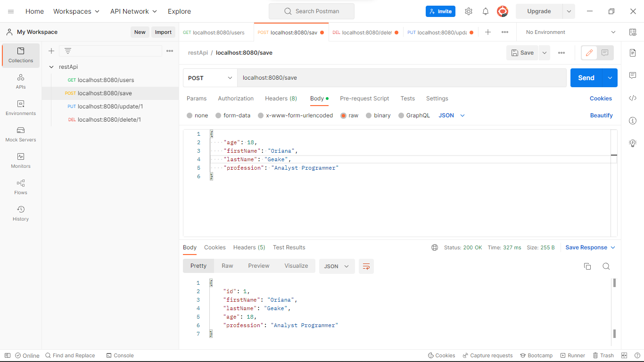Select x-www-form-urlencoded body type
The width and height of the screenshot is (644, 362).
tap(261, 115)
